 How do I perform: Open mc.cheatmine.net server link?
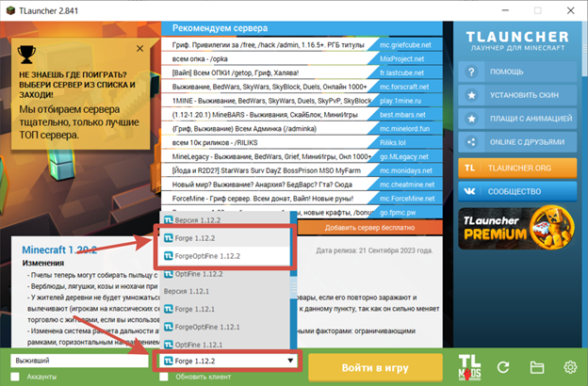(x=407, y=185)
